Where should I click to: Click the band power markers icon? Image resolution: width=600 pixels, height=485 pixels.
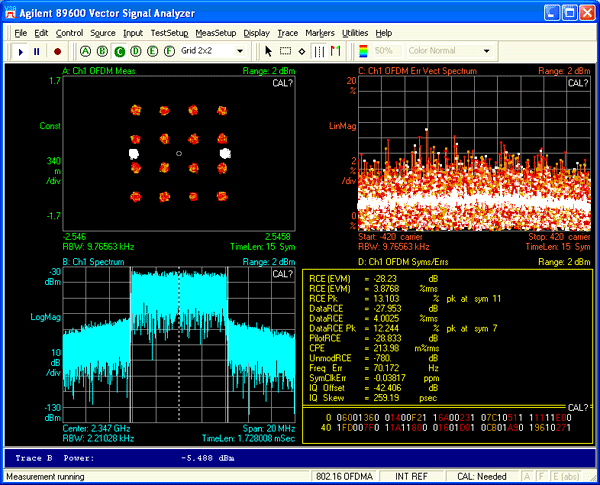pos(321,50)
